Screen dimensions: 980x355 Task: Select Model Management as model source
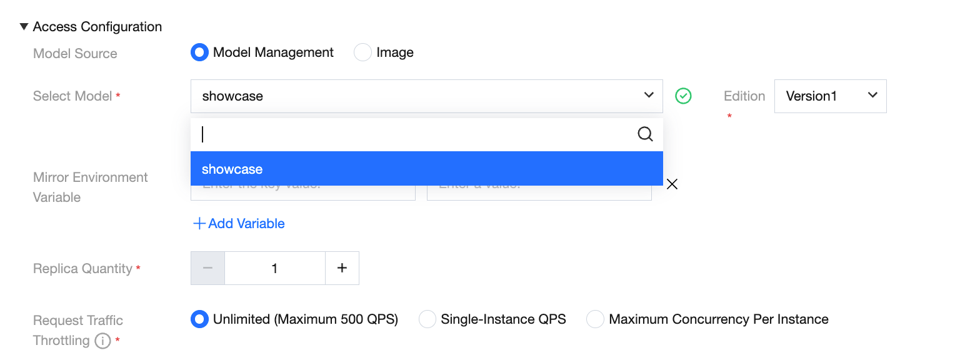(199, 52)
